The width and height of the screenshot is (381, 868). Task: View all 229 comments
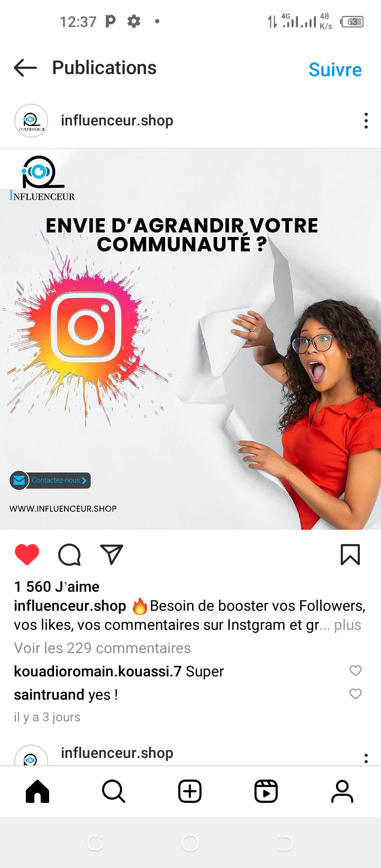tap(102, 648)
